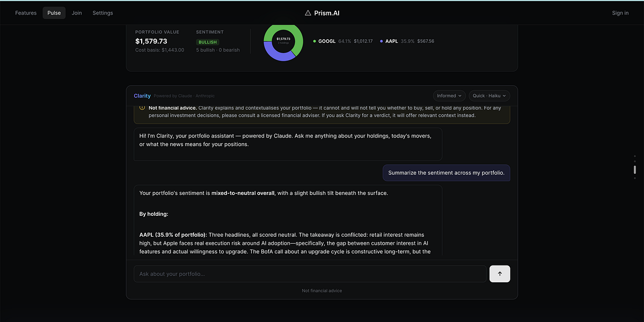Go to the Join page
Image resolution: width=644 pixels, height=322 pixels.
[x=77, y=13]
